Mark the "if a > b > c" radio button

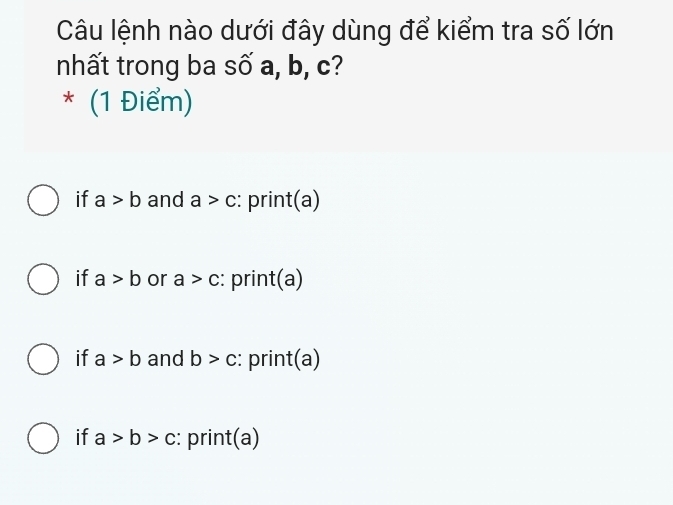[42, 438]
